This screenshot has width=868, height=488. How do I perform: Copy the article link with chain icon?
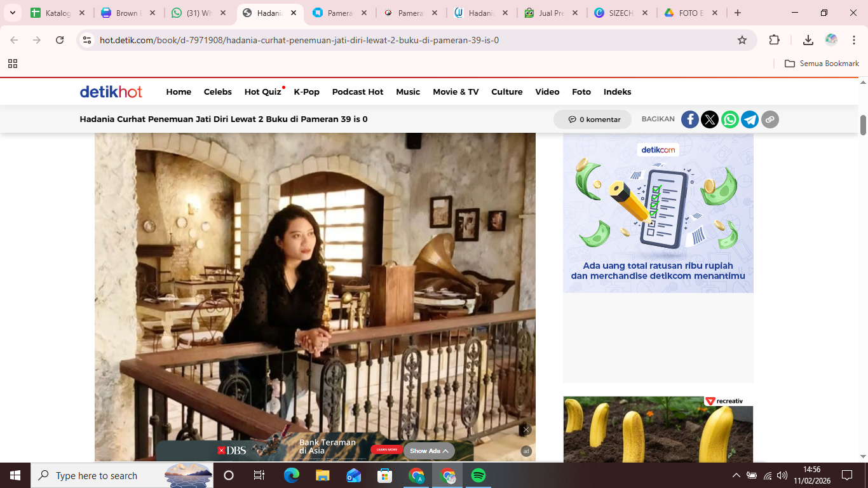coord(770,119)
